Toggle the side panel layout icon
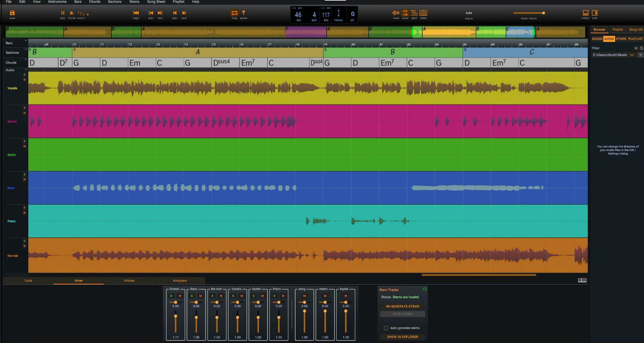644x343 pixels. click(595, 13)
